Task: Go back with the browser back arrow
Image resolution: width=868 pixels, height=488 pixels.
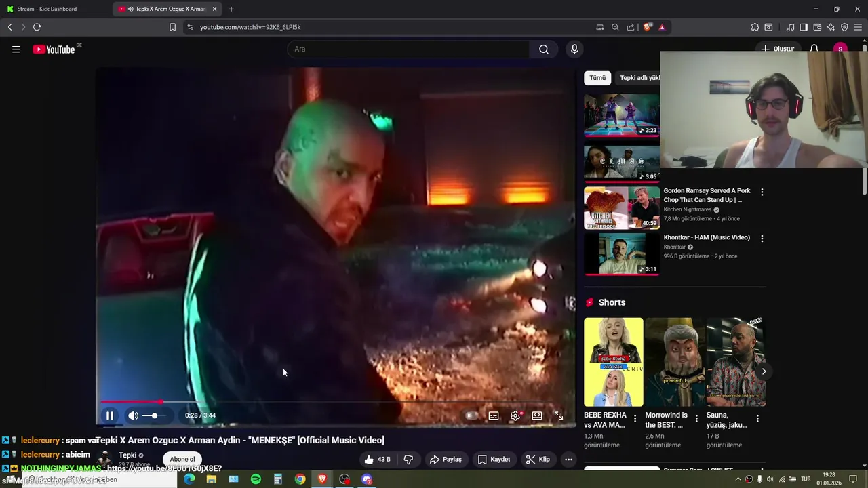Action: point(9,27)
